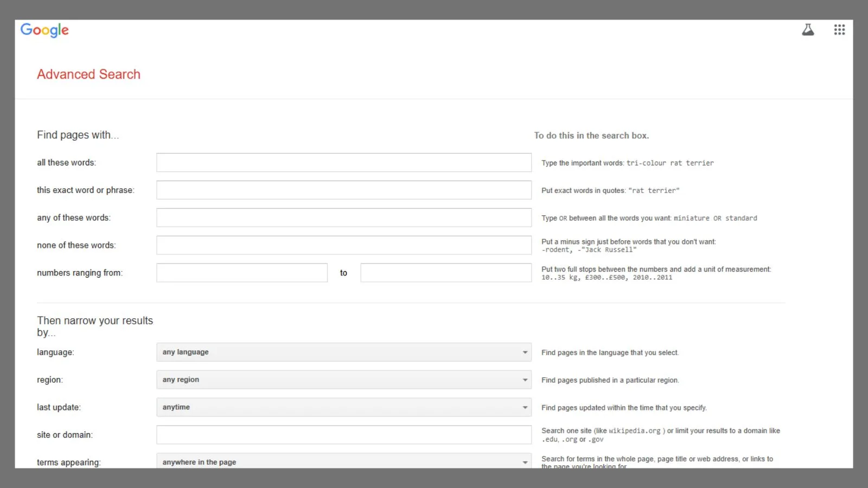The image size is (868, 488).
Task: Click the 'all these words:' label
Action: (66, 163)
